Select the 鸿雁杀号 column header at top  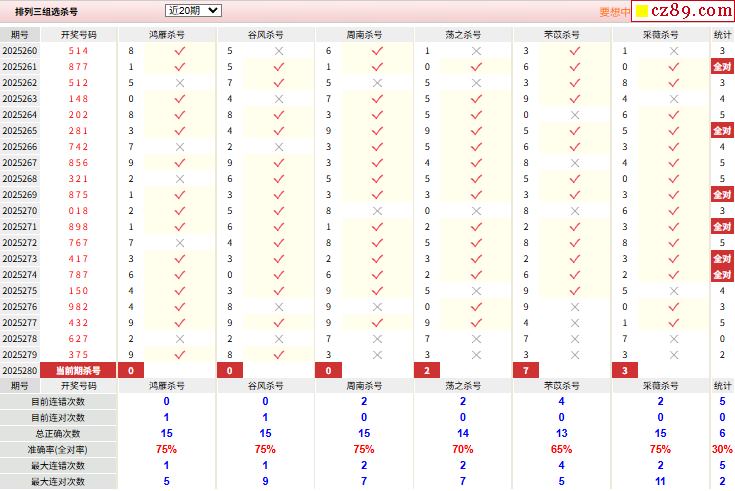(166, 34)
